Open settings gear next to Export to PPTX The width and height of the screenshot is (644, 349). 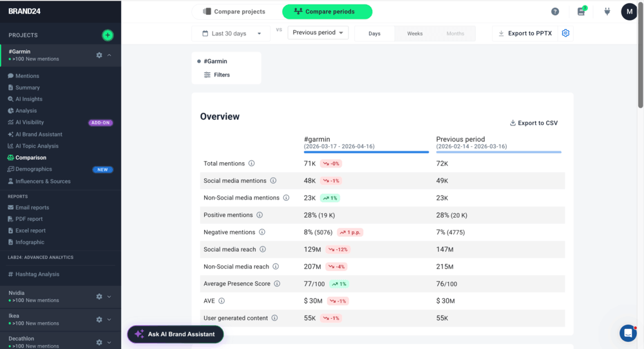[x=565, y=33]
